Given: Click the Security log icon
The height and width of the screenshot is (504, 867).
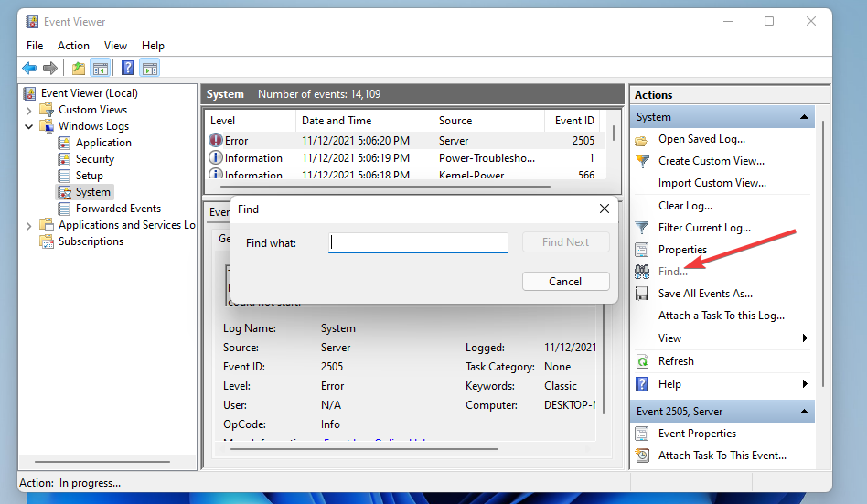Looking at the screenshot, I should [x=65, y=159].
